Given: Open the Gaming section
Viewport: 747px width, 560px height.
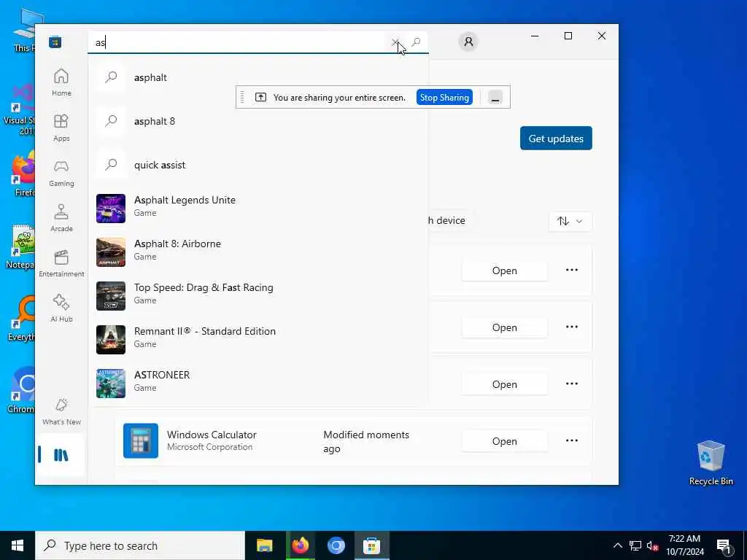Looking at the screenshot, I should [x=61, y=173].
